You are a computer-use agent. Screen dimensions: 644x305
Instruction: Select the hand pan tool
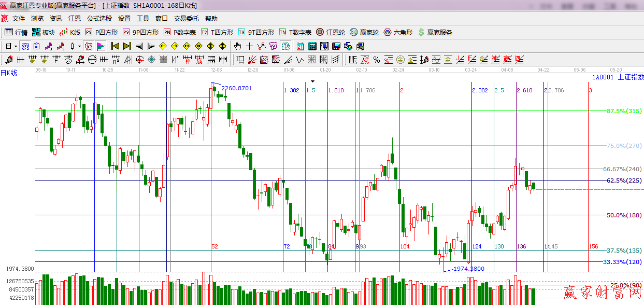[x=237, y=46]
